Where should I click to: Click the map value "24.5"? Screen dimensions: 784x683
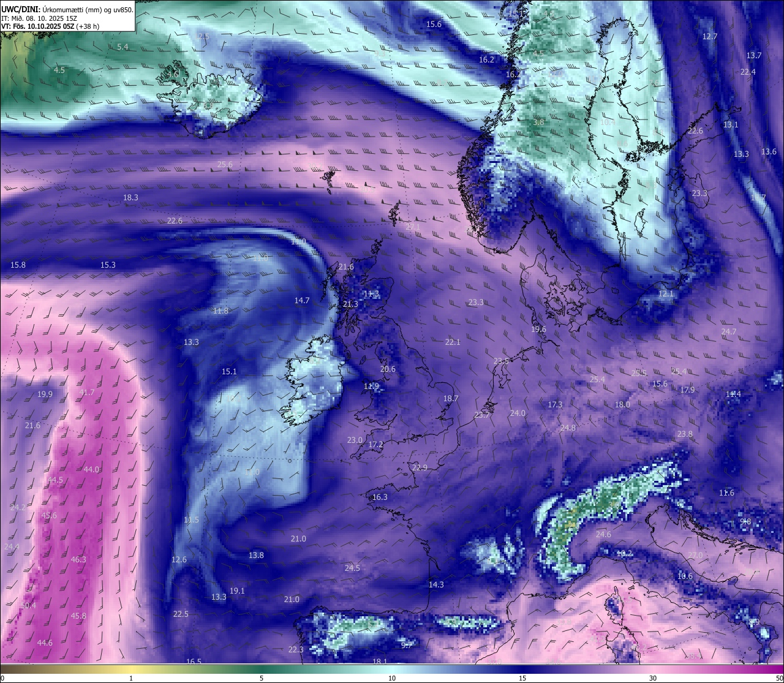tap(352, 568)
